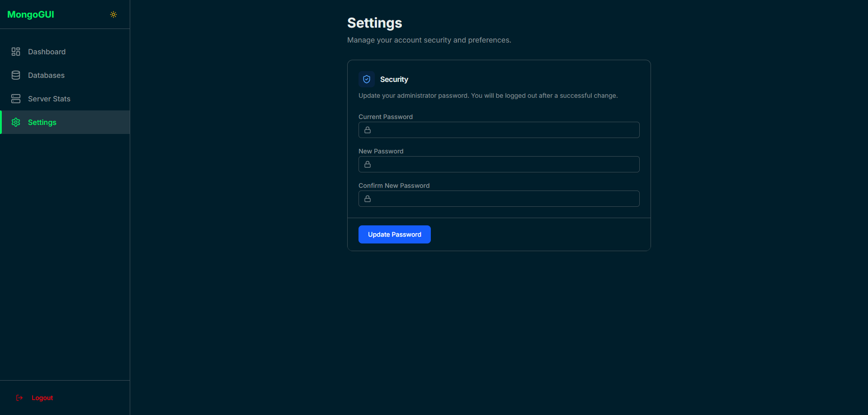The height and width of the screenshot is (415, 868).
Task: Focus the Current Password input field
Action: pyautogui.click(x=504, y=130)
